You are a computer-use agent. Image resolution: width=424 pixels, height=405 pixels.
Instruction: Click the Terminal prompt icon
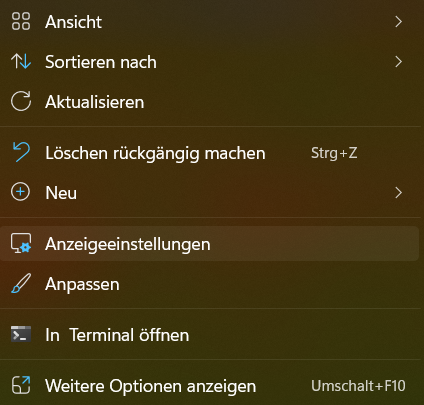click(21, 334)
